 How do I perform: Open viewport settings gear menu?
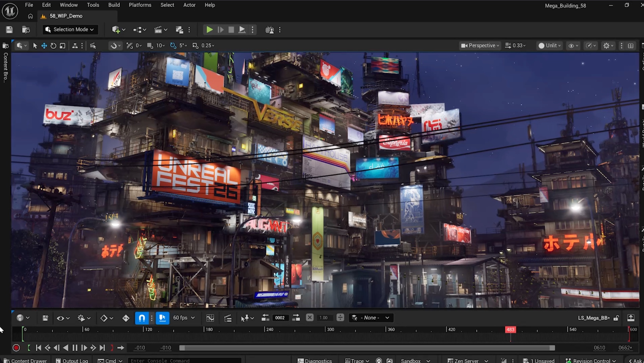[608, 46]
